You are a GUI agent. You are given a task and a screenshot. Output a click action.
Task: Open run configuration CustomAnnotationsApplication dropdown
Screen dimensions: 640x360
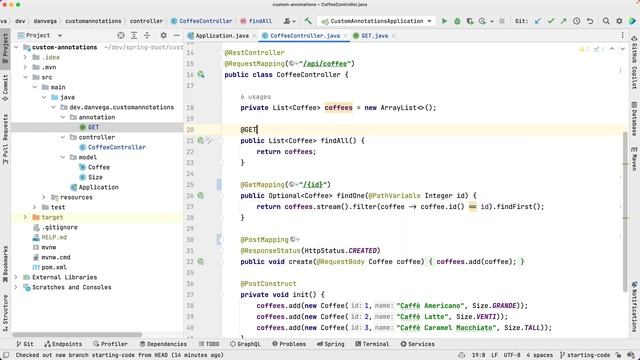click(377, 21)
